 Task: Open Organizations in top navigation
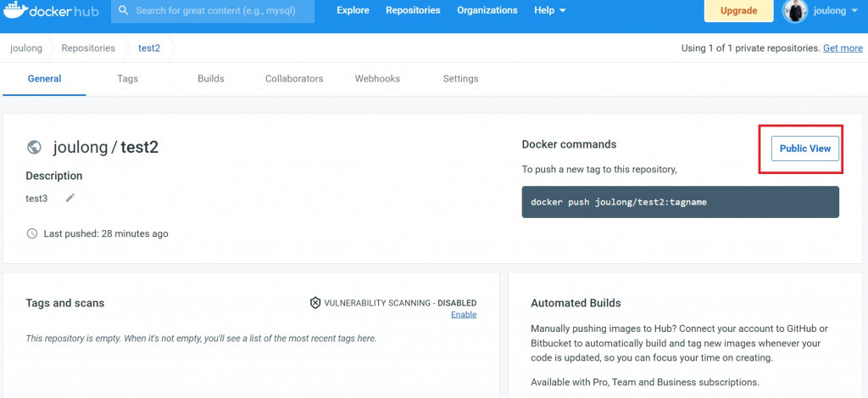tap(487, 10)
